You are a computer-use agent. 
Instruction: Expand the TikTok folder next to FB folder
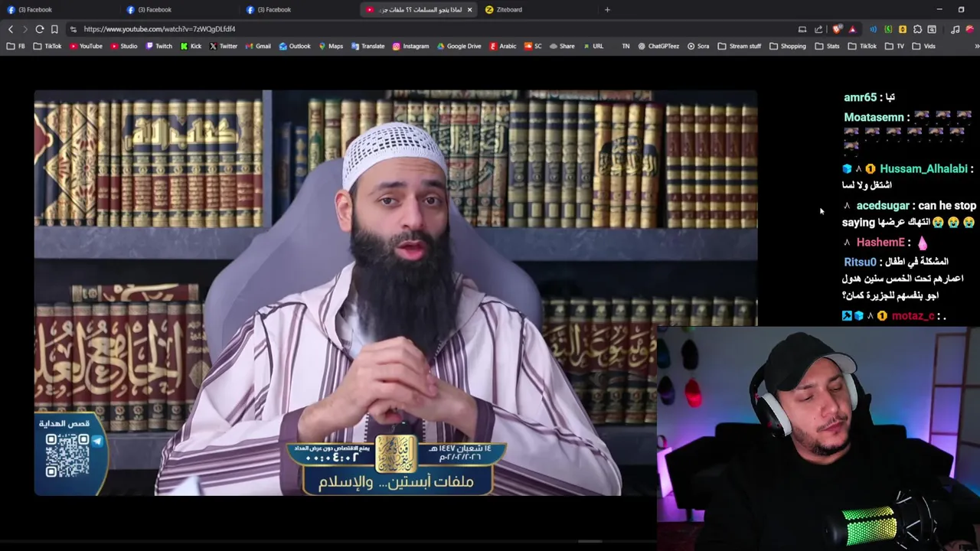pyautogui.click(x=47, y=46)
